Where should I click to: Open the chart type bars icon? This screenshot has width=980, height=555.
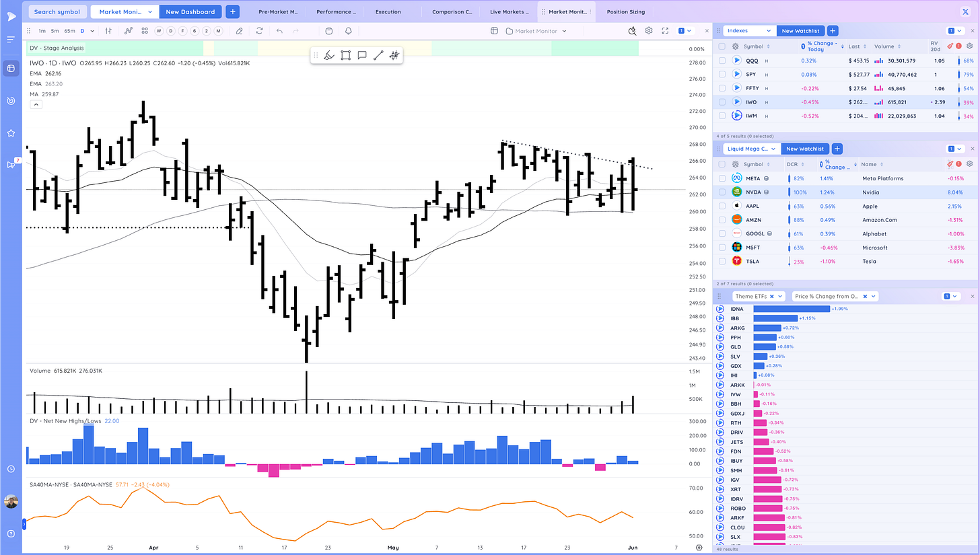[108, 31]
